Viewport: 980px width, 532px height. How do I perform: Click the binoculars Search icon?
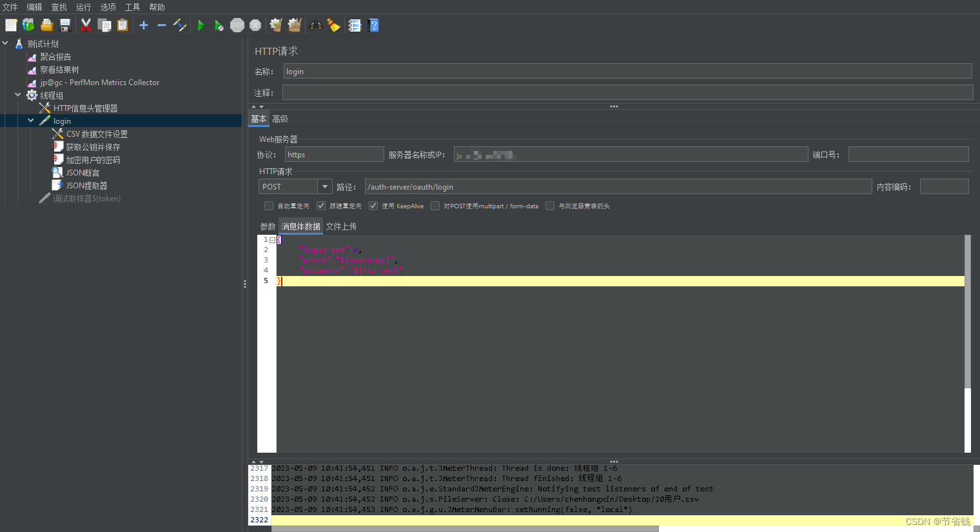tap(316, 25)
